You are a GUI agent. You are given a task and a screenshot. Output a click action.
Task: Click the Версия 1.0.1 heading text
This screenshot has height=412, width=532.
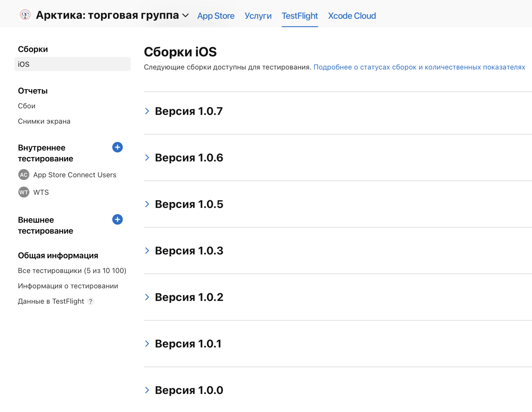[x=188, y=344]
